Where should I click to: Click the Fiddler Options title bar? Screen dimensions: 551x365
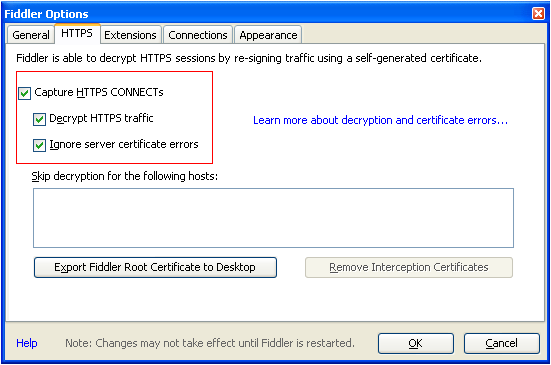click(x=267, y=14)
